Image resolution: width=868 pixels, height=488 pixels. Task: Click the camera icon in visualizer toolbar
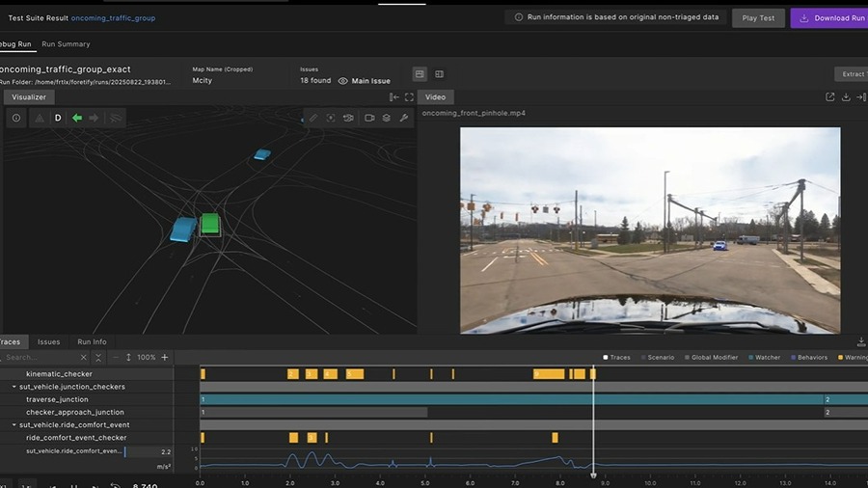368,118
